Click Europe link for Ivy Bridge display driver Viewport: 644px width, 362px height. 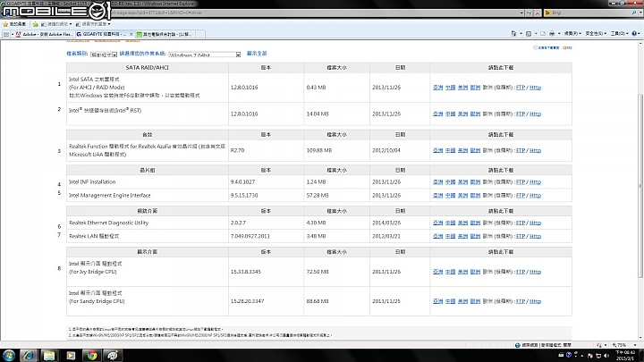pyautogui.click(x=475, y=272)
